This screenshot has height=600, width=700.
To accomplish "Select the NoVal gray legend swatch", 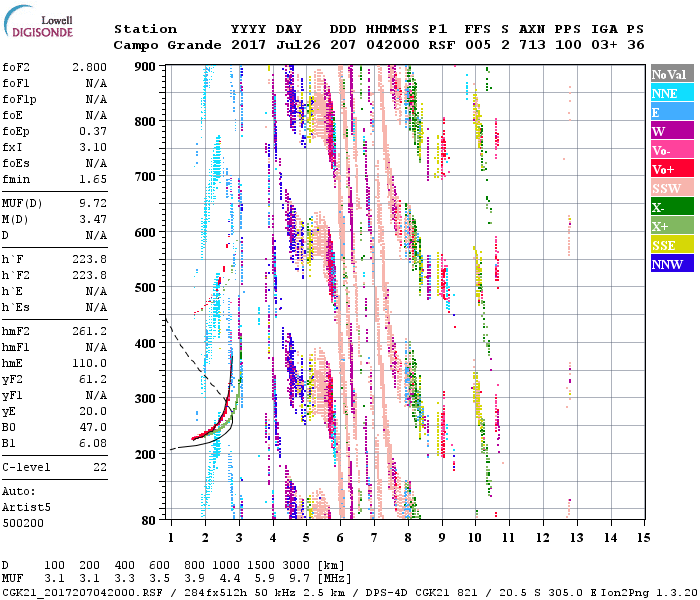I will (x=669, y=75).
